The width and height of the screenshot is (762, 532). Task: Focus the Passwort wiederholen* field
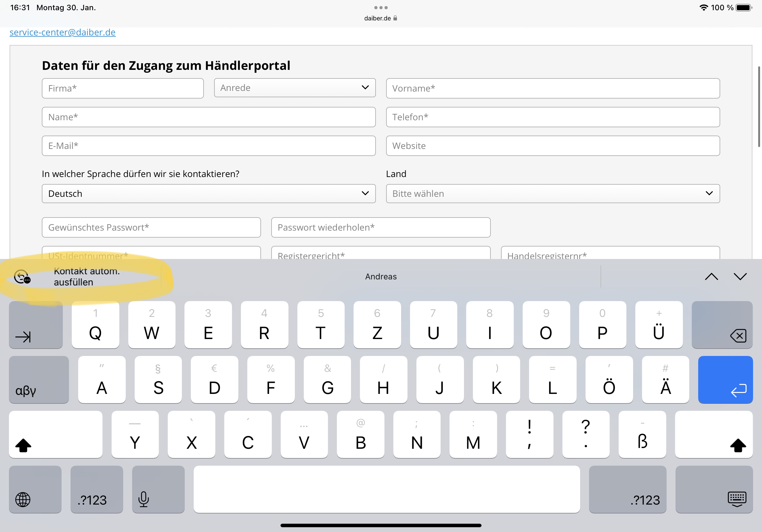click(381, 227)
